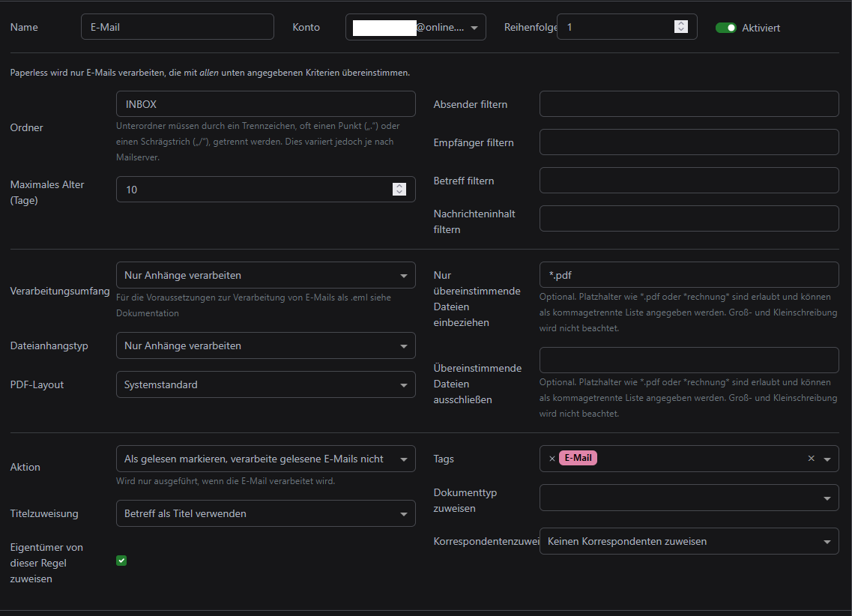Screen dimensions: 852x616
Task: Open the Konto account dropdown
Action: click(x=415, y=27)
